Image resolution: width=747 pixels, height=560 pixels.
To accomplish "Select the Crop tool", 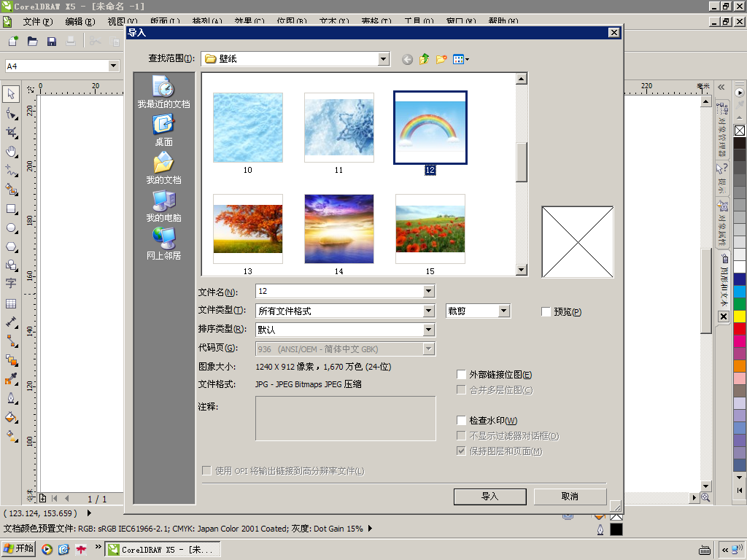I will pyautogui.click(x=11, y=133).
